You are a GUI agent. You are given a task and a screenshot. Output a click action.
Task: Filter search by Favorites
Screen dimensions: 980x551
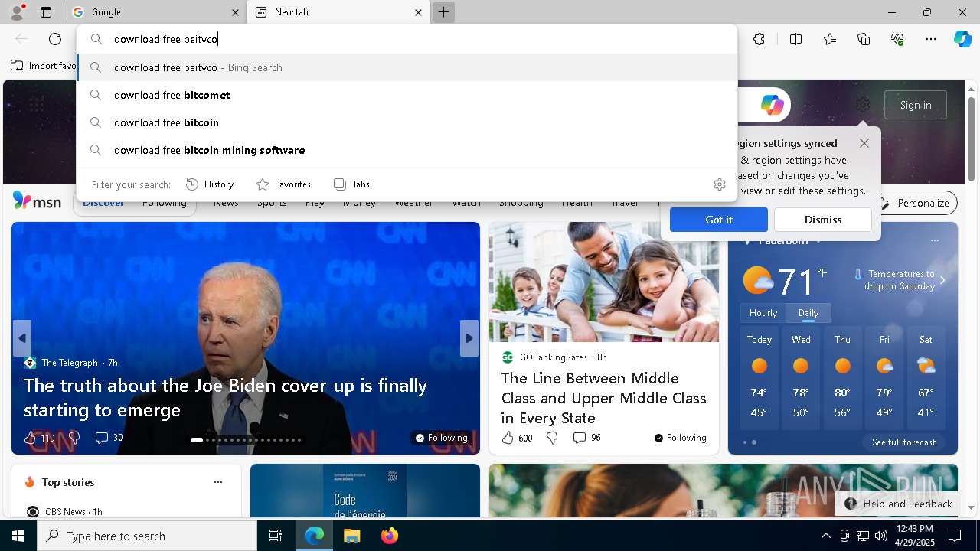283,184
